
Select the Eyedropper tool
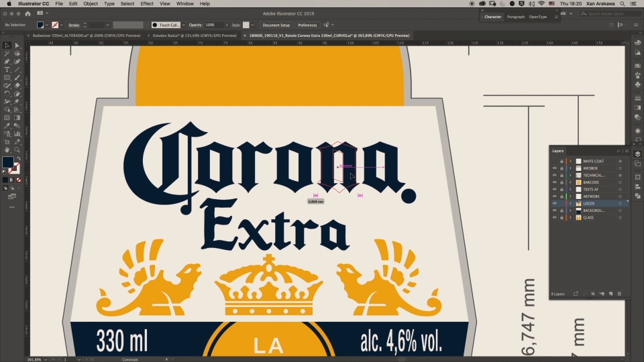(7, 125)
